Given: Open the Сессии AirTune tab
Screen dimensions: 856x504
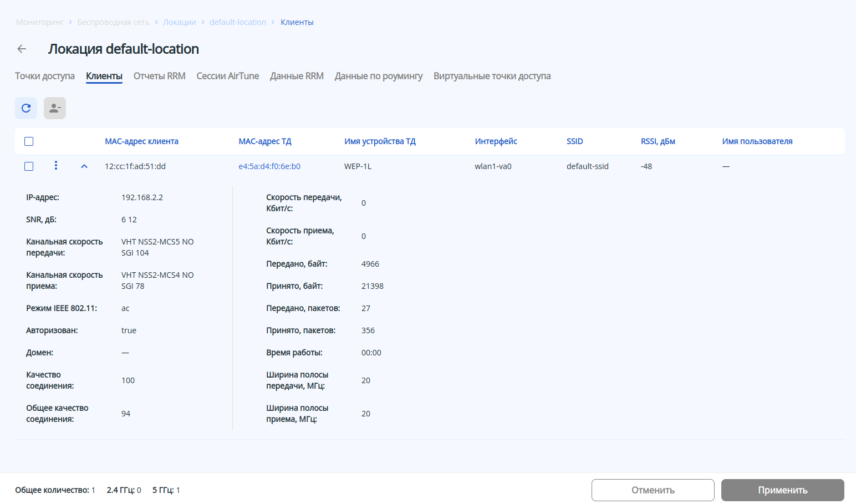Looking at the screenshot, I should [227, 76].
